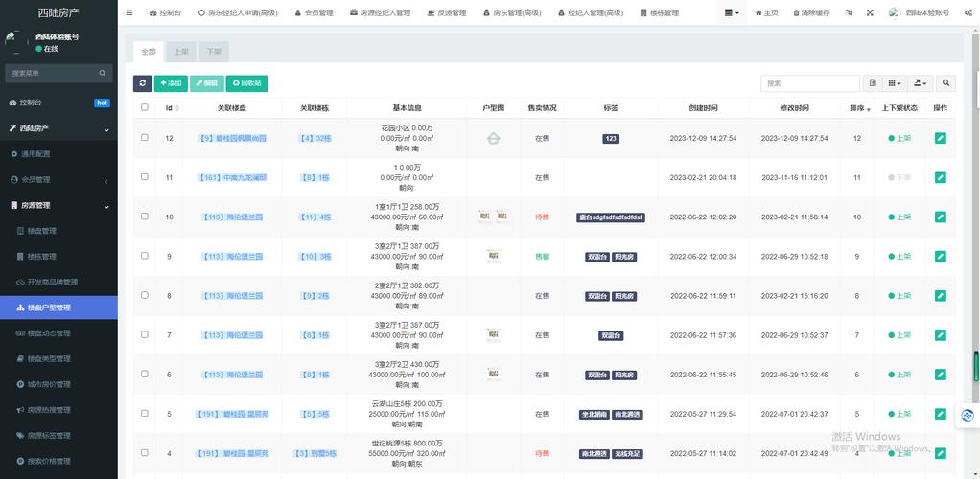Click the search magnifier button beside table search
The height and width of the screenshot is (479, 980).
point(945,83)
